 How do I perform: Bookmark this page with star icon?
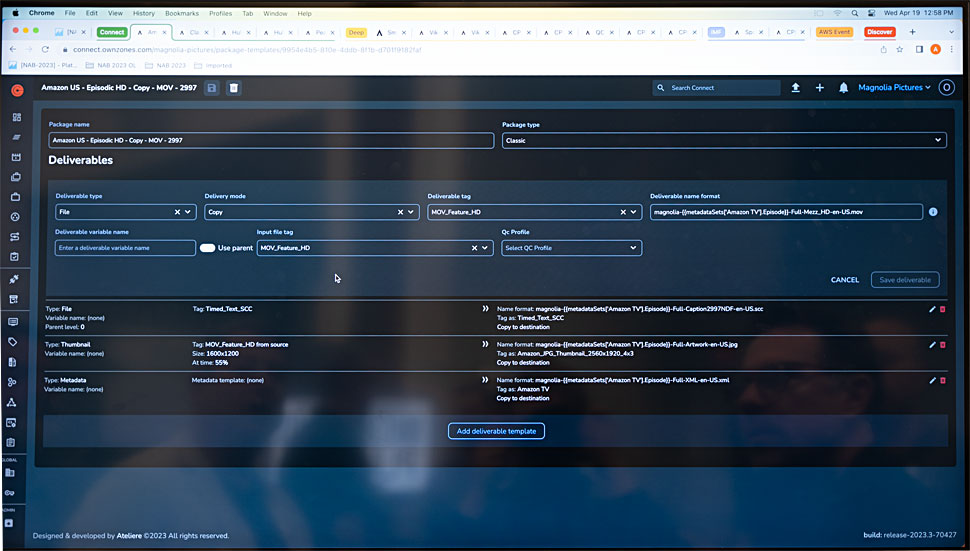point(899,49)
